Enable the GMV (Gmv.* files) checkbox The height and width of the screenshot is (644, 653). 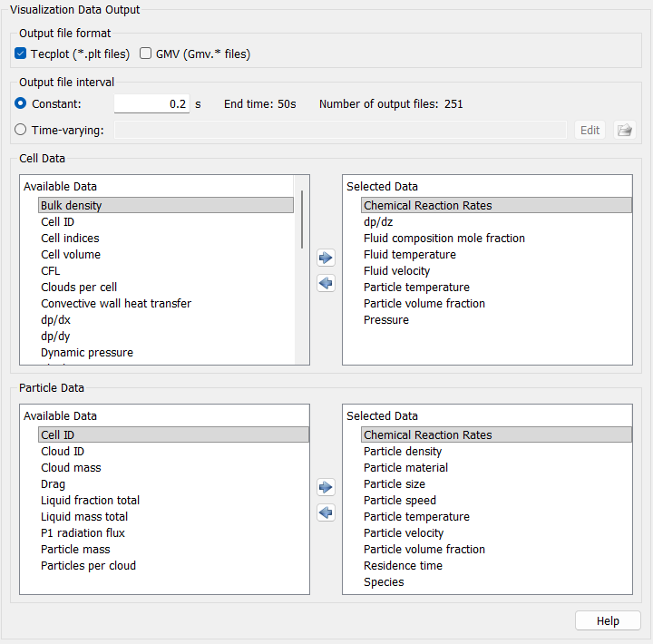pyautogui.click(x=145, y=54)
